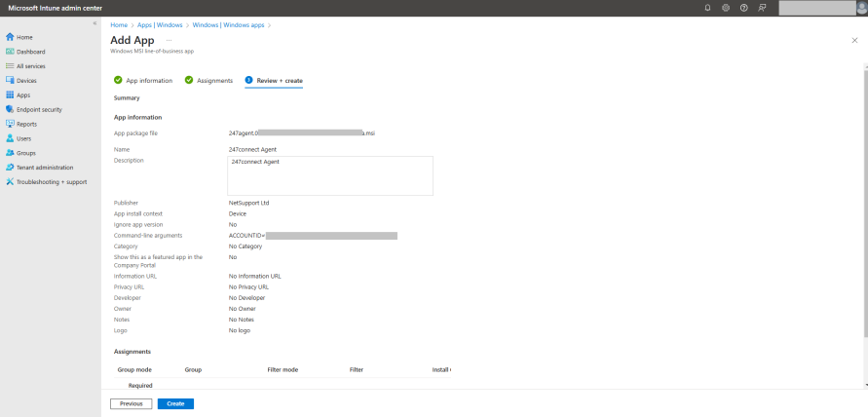Click the Description text box

(x=330, y=175)
